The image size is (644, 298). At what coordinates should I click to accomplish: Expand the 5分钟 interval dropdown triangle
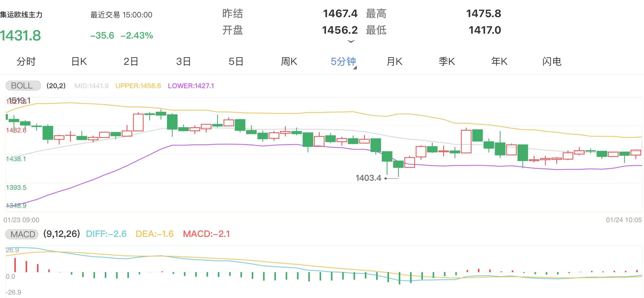pyautogui.click(x=355, y=68)
